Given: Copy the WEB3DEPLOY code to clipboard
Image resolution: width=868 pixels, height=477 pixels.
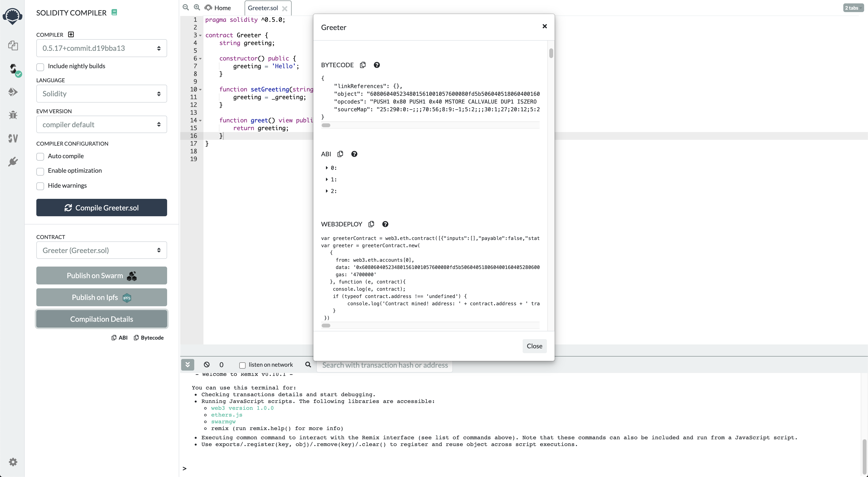Looking at the screenshot, I should tap(371, 224).
